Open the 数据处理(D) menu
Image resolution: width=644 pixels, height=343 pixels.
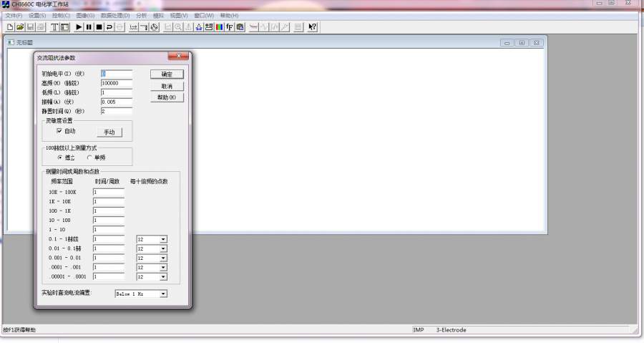click(x=115, y=16)
